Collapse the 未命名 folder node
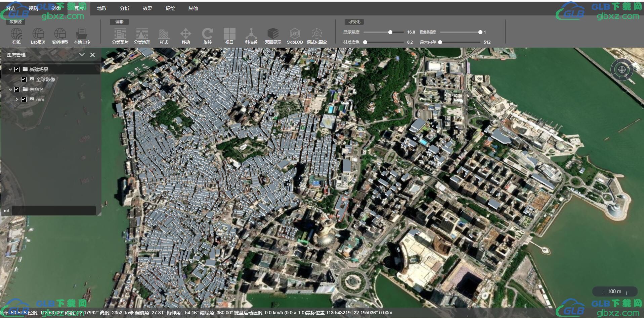The image size is (644, 318). (10, 90)
